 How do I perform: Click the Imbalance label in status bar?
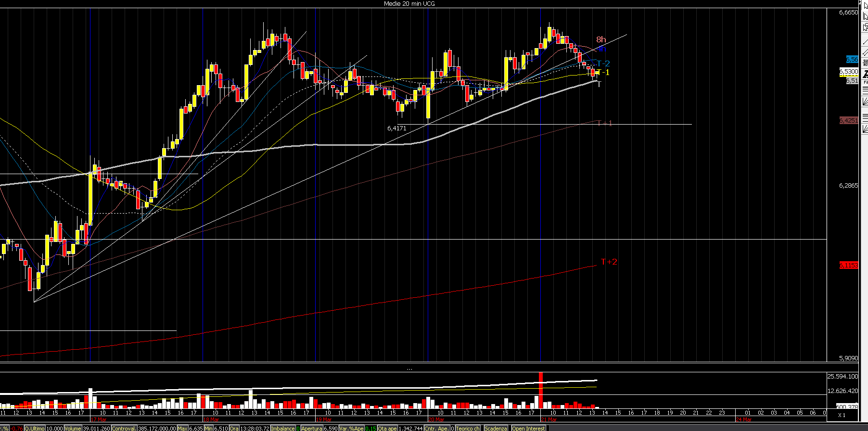pos(283,428)
